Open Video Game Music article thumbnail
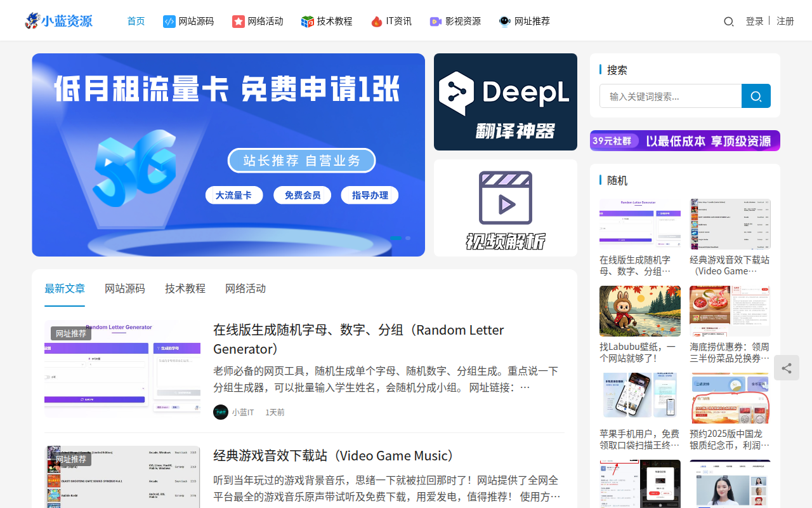Image resolution: width=812 pixels, height=508 pixels. [122, 477]
